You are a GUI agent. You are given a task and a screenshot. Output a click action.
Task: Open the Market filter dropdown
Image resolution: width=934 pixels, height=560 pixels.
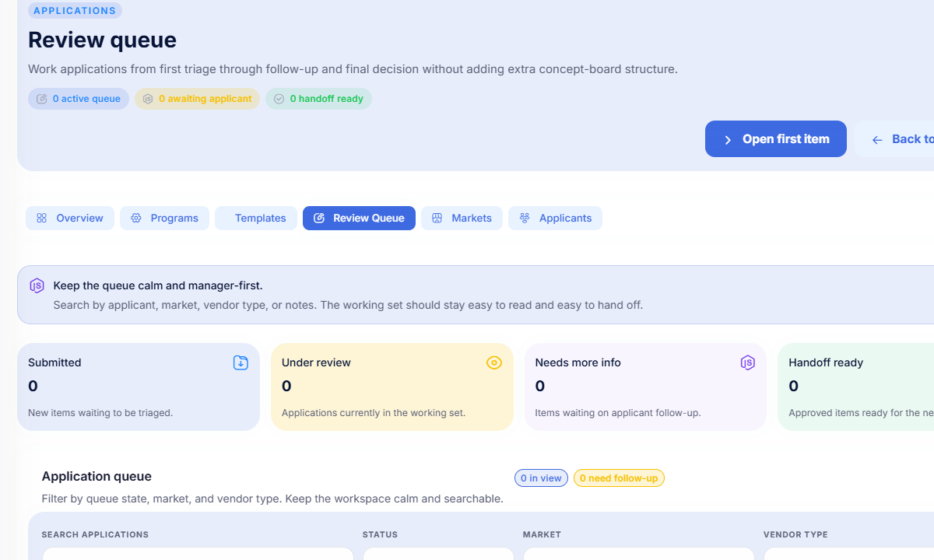(x=638, y=554)
